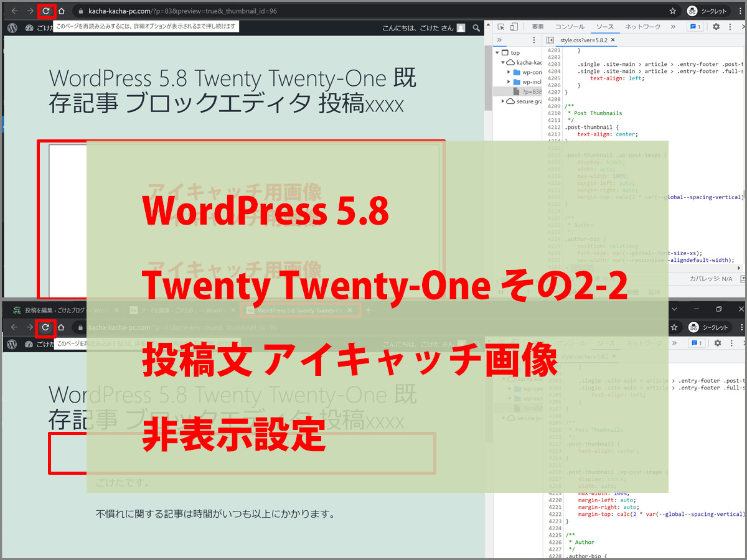Screen dimensions: 747x560
Task: Click こんにちは、ごけた さん in window without browser tabs
Action: point(418,27)
